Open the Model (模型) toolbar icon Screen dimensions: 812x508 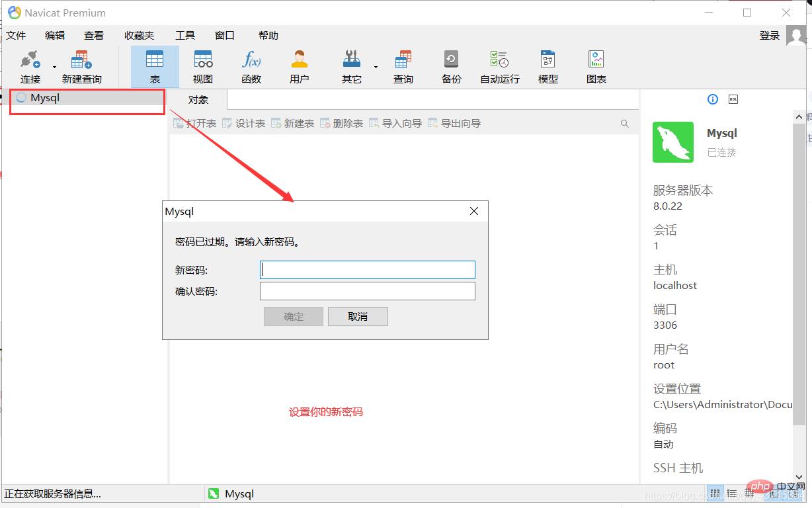[x=548, y=60]
